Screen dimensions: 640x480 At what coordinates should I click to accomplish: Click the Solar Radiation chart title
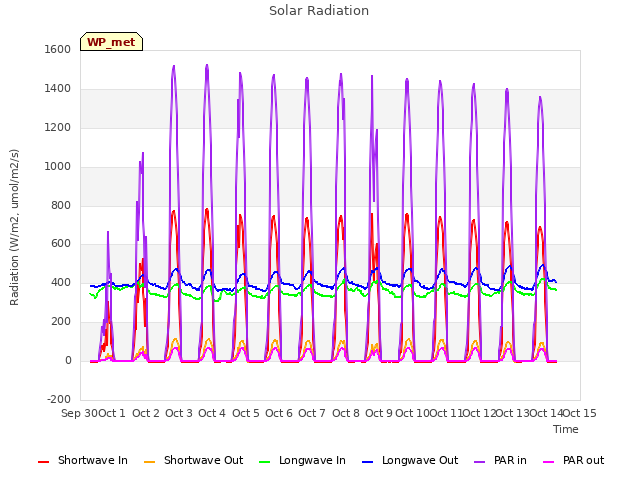[319, 11]
